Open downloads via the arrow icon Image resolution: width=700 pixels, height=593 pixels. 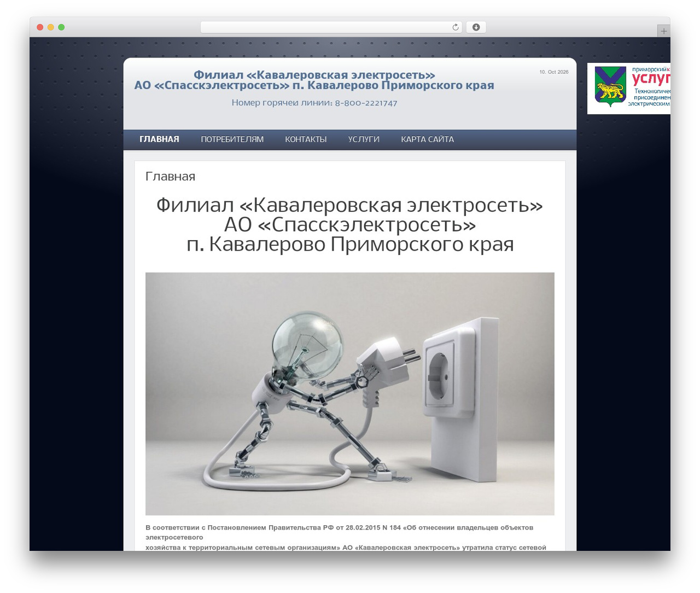point(476,27)
